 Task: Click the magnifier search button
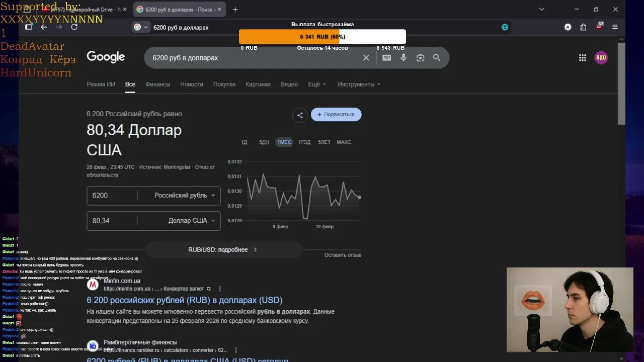437,58
